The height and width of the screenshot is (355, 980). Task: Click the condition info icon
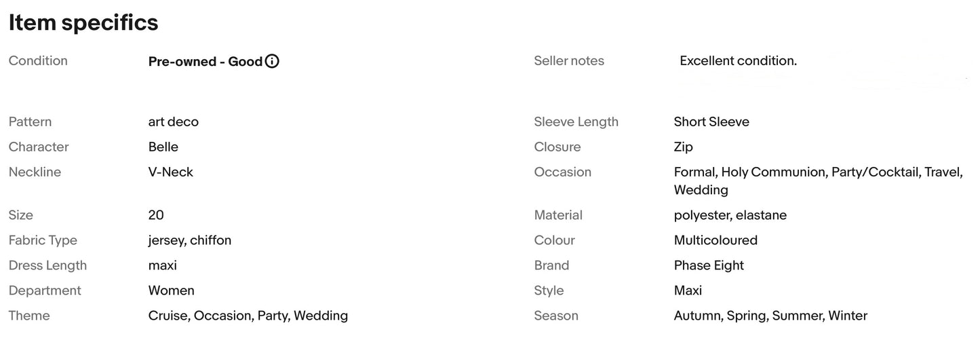click(272, 62)
